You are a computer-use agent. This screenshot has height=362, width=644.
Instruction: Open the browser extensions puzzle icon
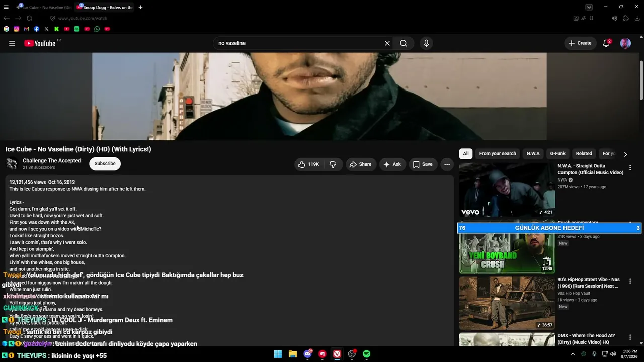[x=626, y=18]
